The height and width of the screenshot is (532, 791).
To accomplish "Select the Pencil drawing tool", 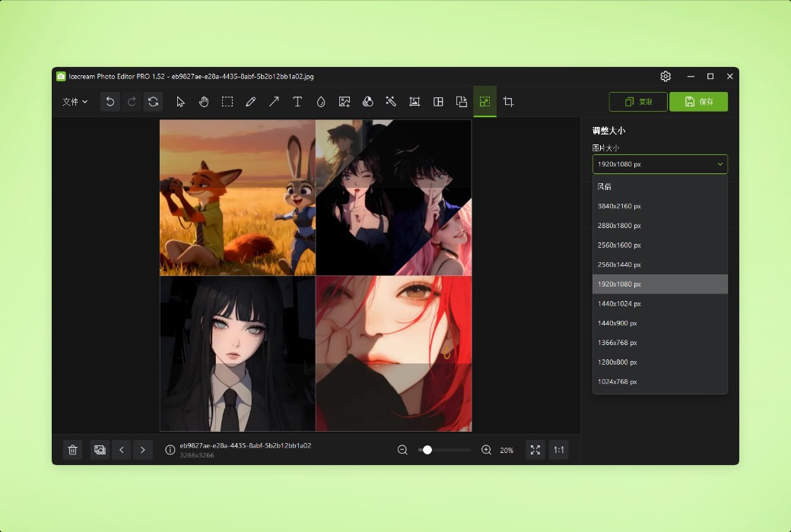I will pyautogui.click(x=251, y=101).
